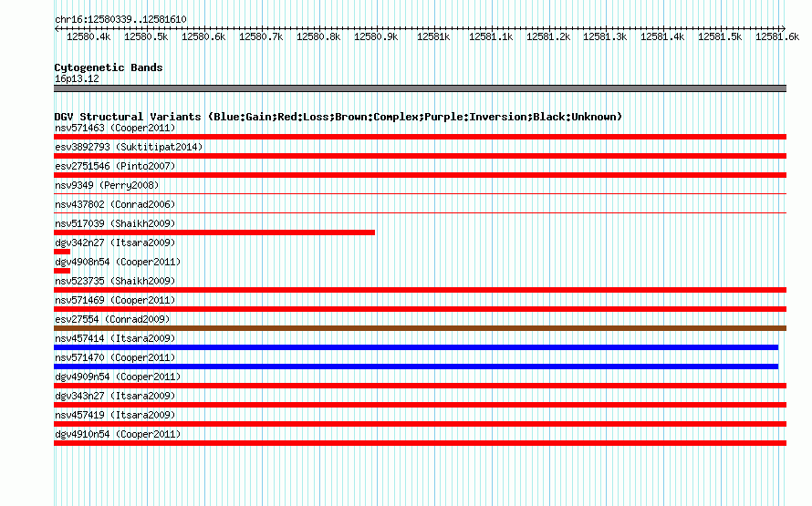Click the 16p13.12 band label

(x=77, y=78)
